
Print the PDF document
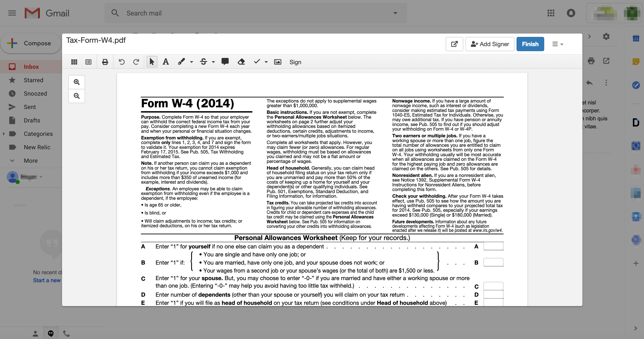tap(105, 62)
